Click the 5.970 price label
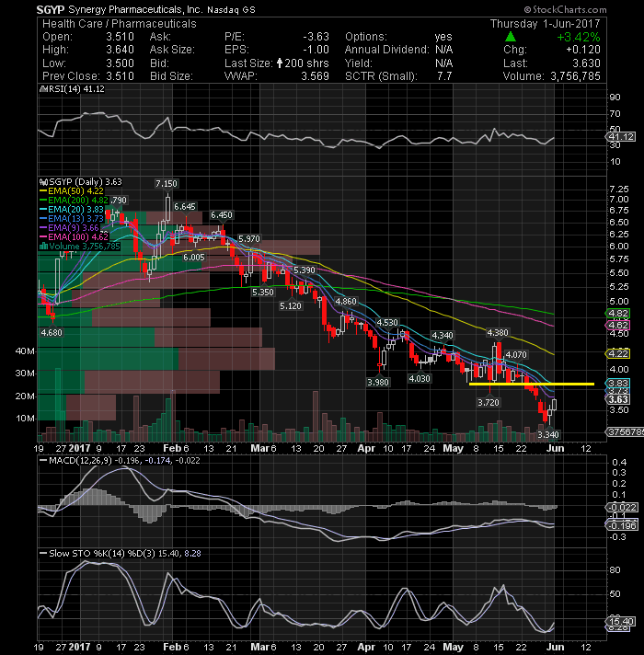 point(249,238)
